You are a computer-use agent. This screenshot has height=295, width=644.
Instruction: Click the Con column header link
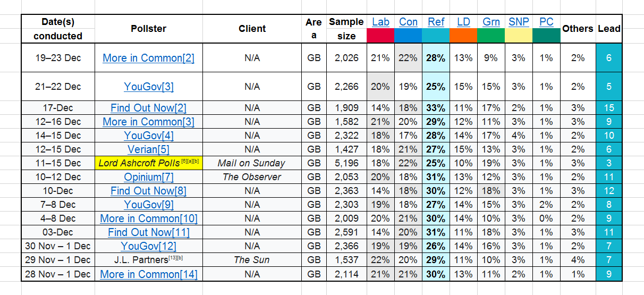(408, 22)
